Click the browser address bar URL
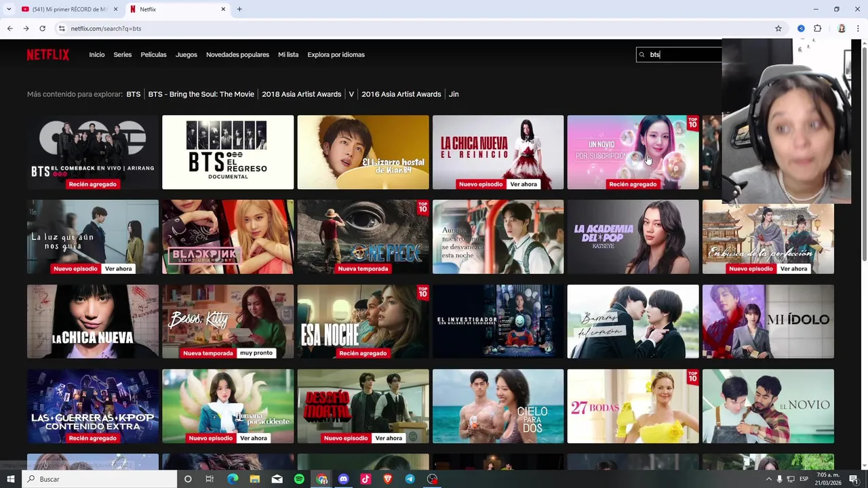This screenshot has width=868, height=488. pyautogui.click(x=106, y=28)
